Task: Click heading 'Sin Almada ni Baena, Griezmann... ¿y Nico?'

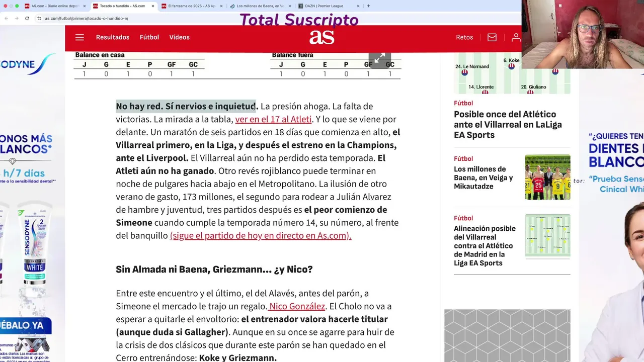Action: pyautogui.click(x=214, y=269)
